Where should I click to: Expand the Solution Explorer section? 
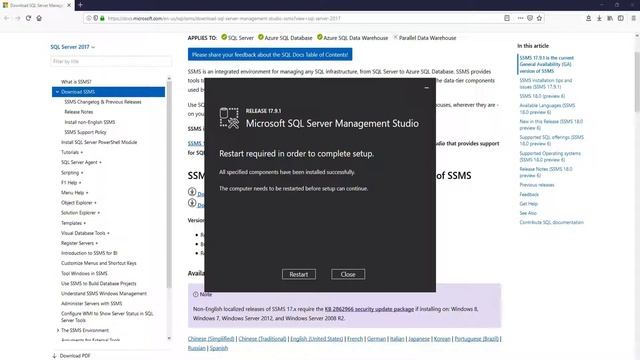pos(80,213)
